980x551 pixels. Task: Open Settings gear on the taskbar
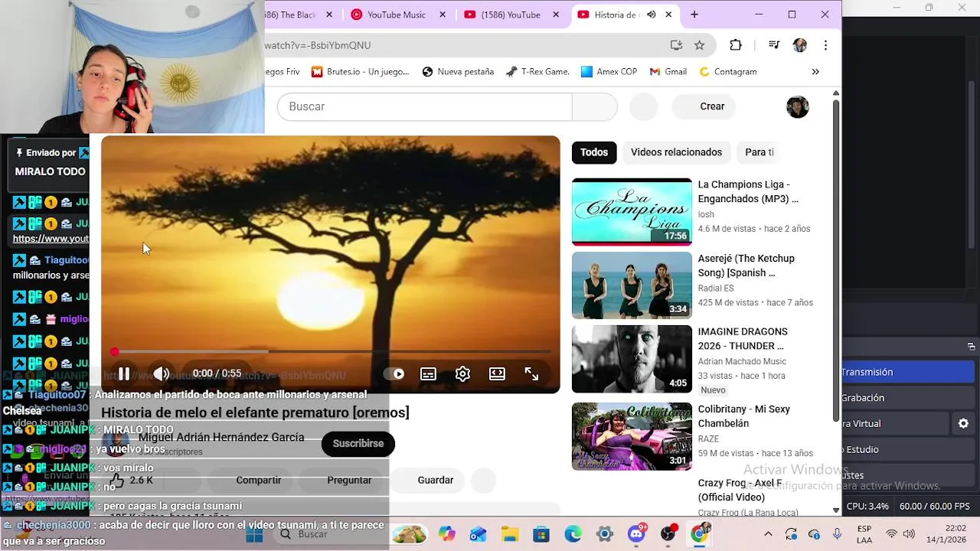pyautogui.click(x=604, y=534)
